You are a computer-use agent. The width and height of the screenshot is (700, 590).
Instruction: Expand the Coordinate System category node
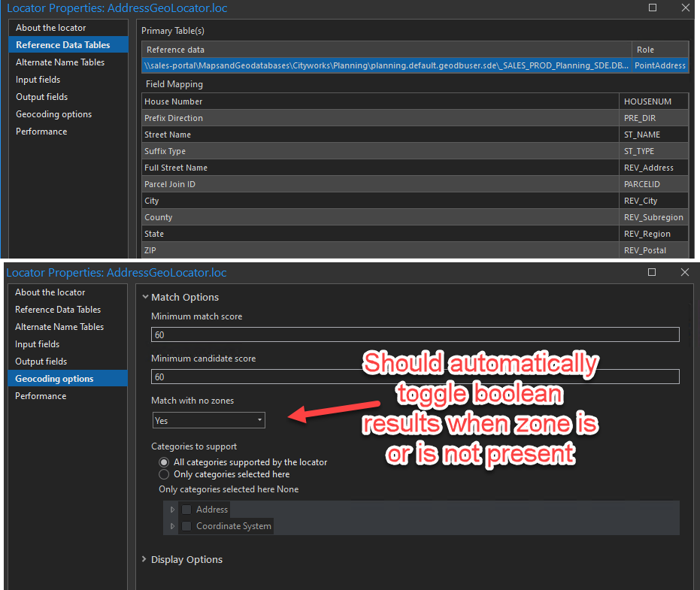click(x=172, y=526)
